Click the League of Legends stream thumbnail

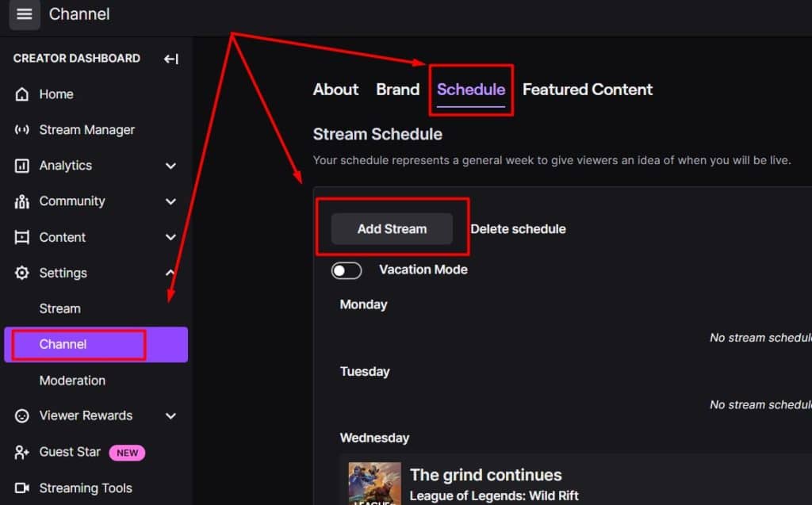374,484
